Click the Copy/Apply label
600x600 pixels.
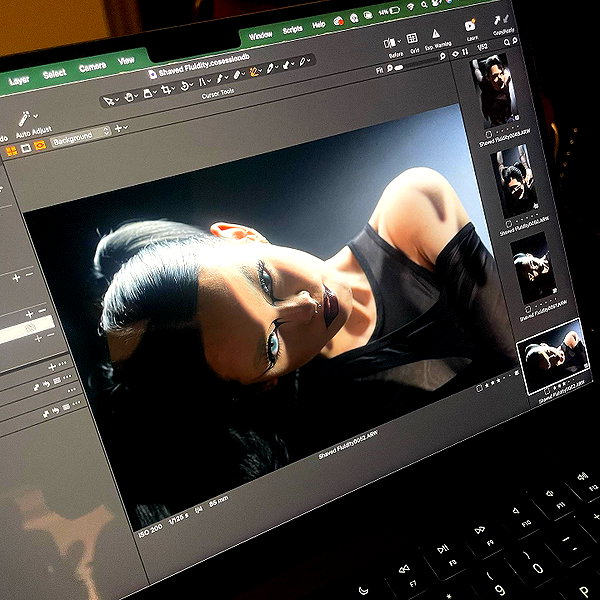[503, 32]
